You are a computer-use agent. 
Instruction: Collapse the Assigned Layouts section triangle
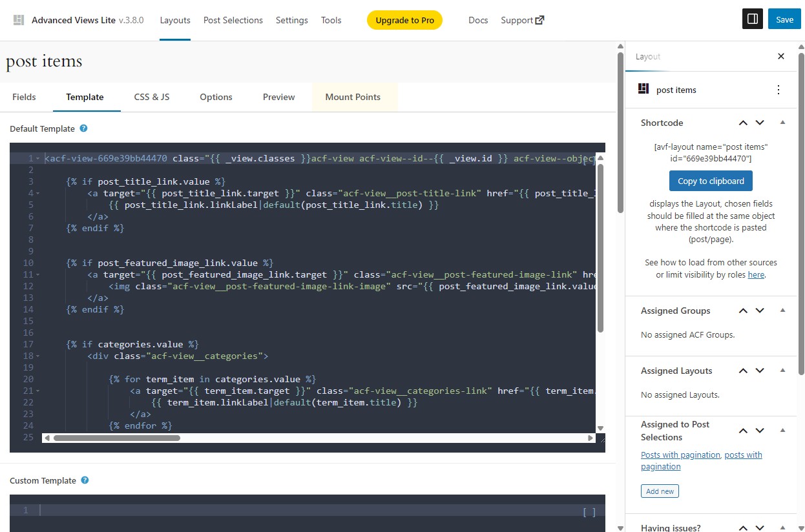(x=782, y=370)
